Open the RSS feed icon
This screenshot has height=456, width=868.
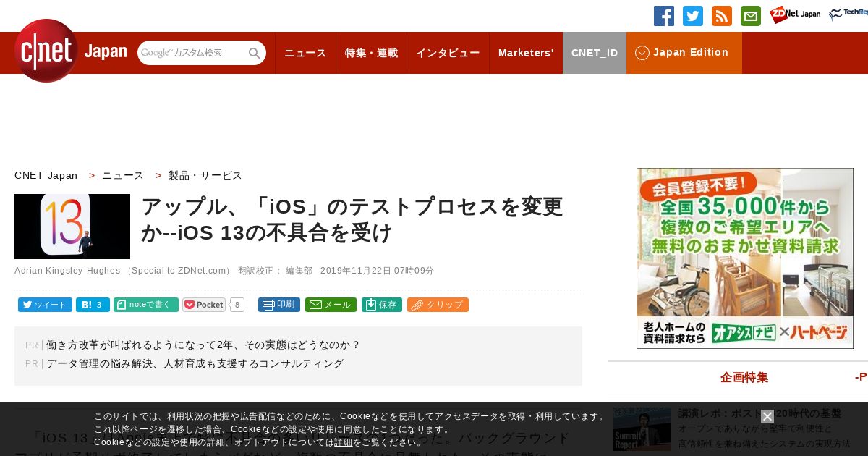722,16
